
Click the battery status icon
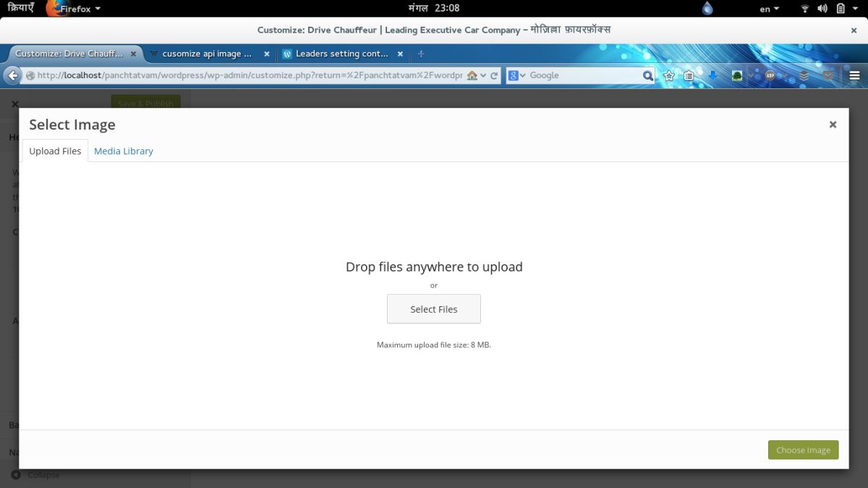(x=841, y=9)
